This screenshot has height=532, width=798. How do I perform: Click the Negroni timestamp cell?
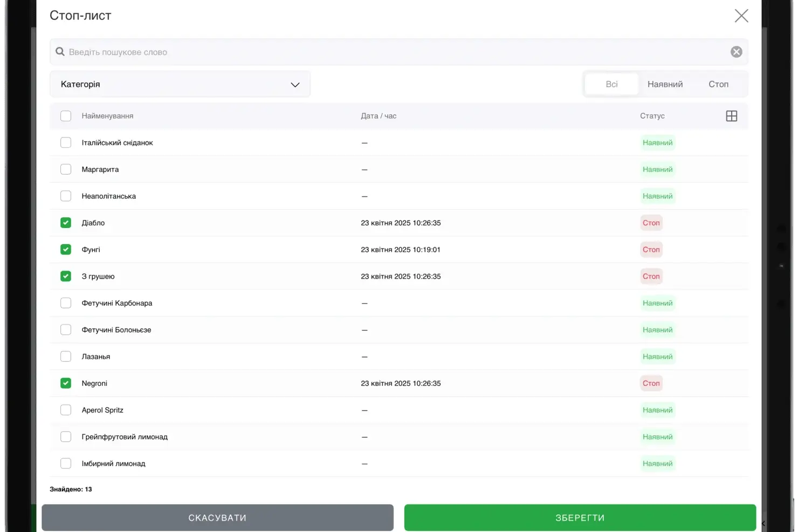coord(401,383)
